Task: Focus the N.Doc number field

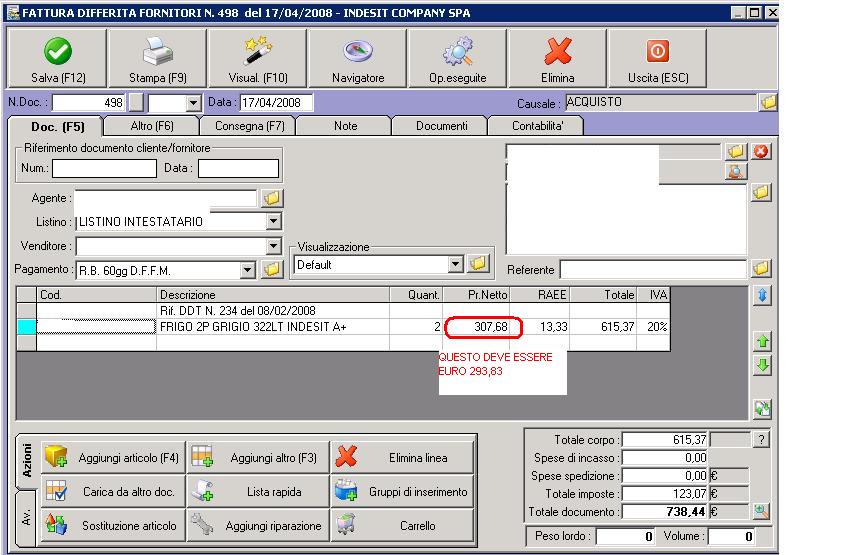Action: 89,103
